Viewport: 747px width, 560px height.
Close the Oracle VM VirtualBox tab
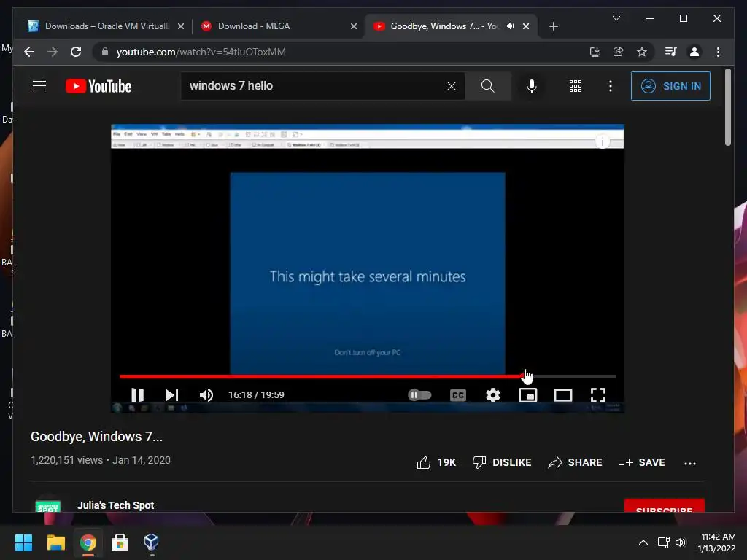[x=181, y=26]
